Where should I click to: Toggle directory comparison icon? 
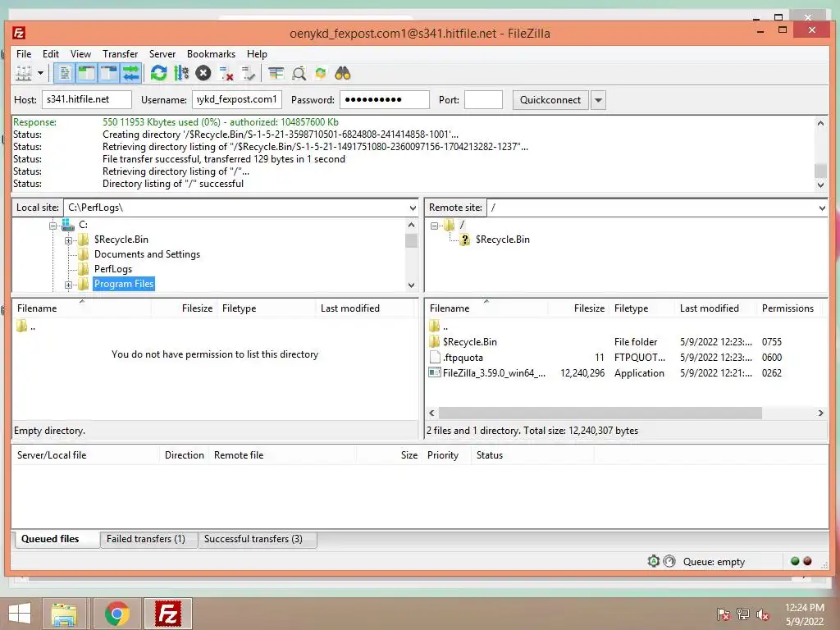pos(299,73)
